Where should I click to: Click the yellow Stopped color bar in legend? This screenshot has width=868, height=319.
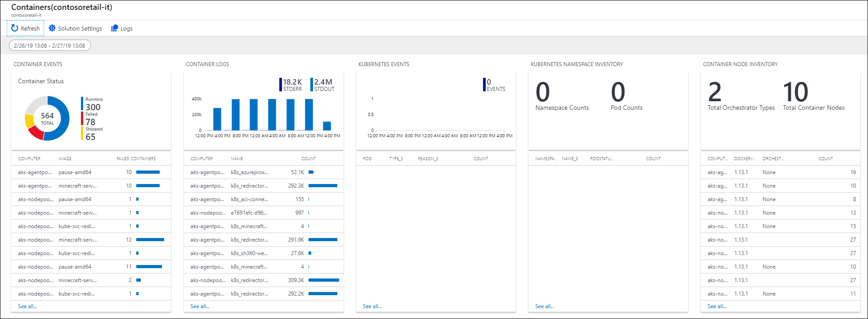82,133
